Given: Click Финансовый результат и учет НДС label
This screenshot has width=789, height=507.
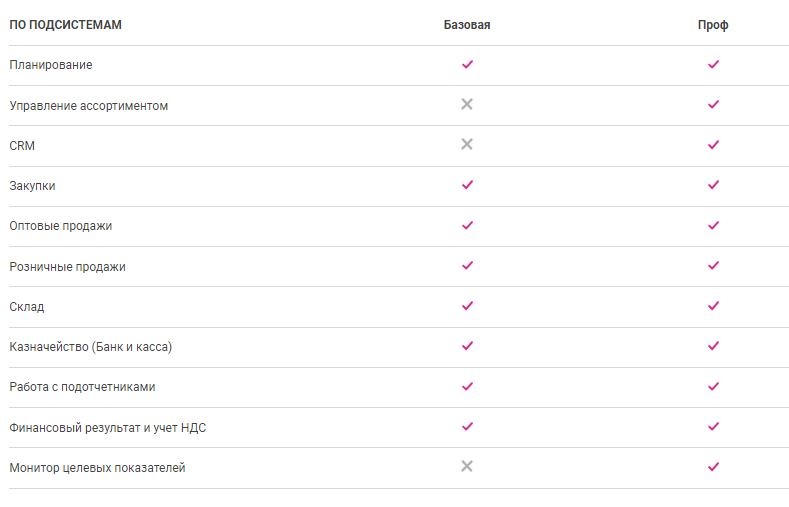Looking at the screenshot, I should [108, 427].
